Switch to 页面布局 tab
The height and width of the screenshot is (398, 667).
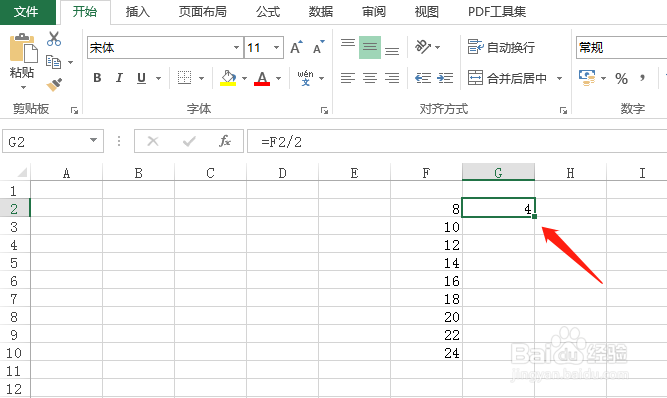tap(202, 12)
